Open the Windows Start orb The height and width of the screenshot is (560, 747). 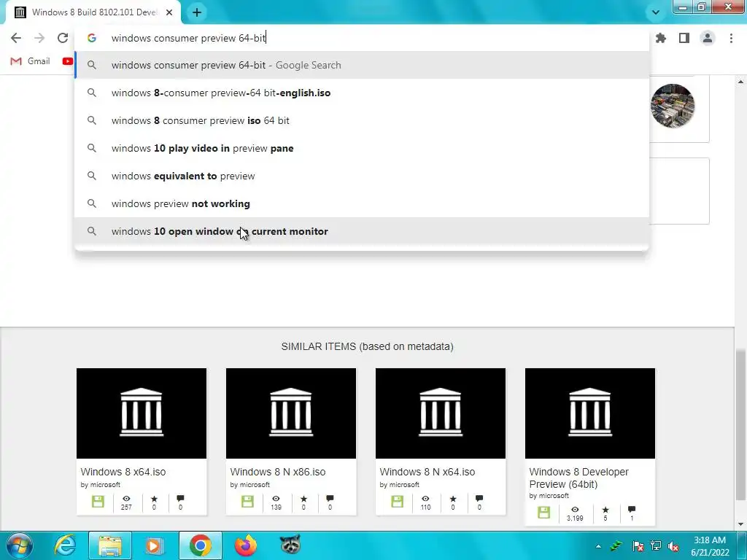(x=19, y=545)
